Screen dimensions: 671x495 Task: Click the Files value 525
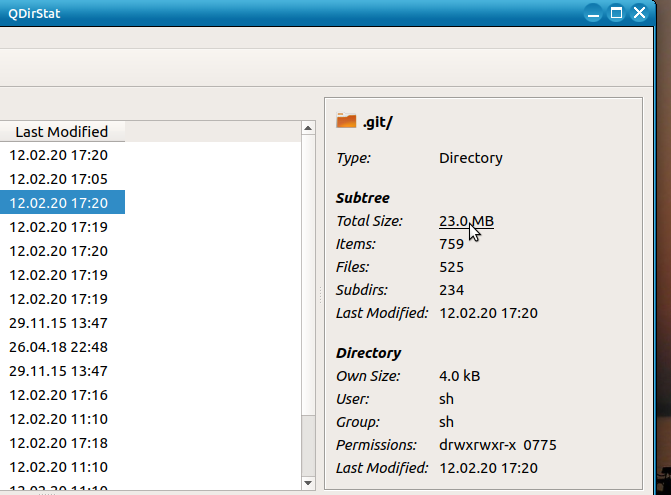(451, 267)
